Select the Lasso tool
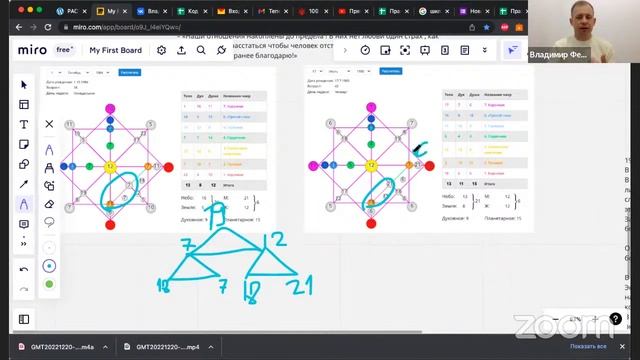The width and height of the screenshot is (640, 360). pos(49,222)
